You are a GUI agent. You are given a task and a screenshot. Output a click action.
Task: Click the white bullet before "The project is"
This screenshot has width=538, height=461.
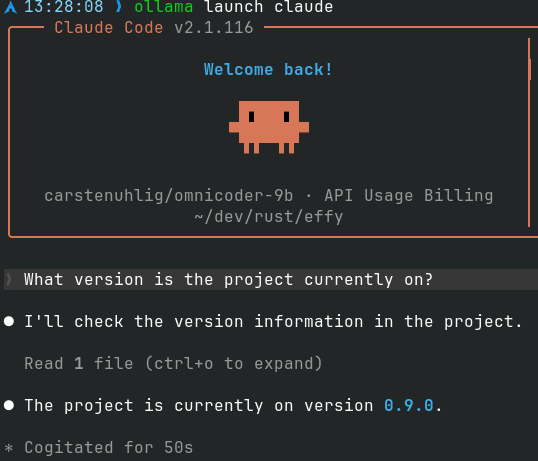click(x=9, y=405)
